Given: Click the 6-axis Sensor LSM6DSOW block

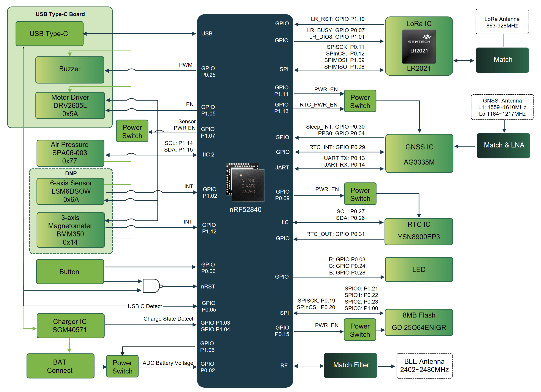Looking at the screenshot, I should (70, 191).
